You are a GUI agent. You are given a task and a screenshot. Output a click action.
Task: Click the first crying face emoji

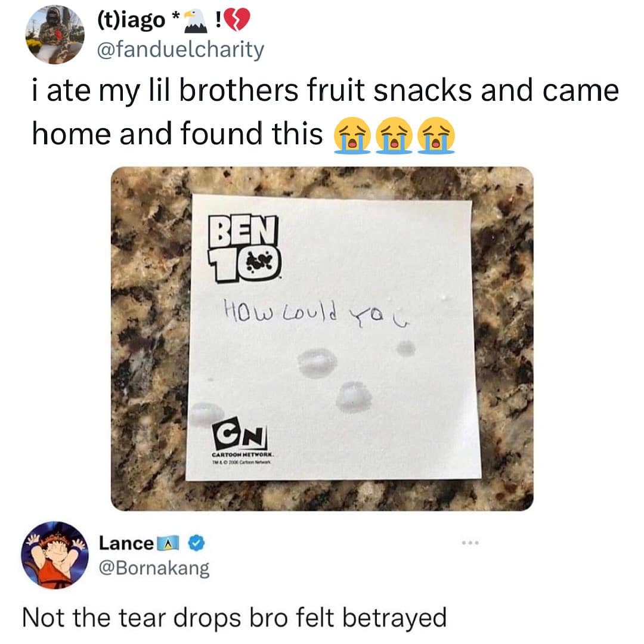[x=352, y=135]
